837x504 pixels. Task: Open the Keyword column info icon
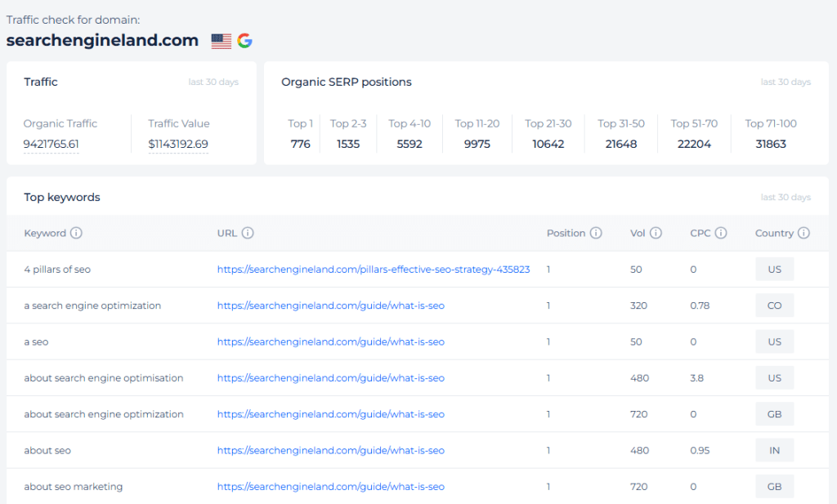click(x=77, y=233)
